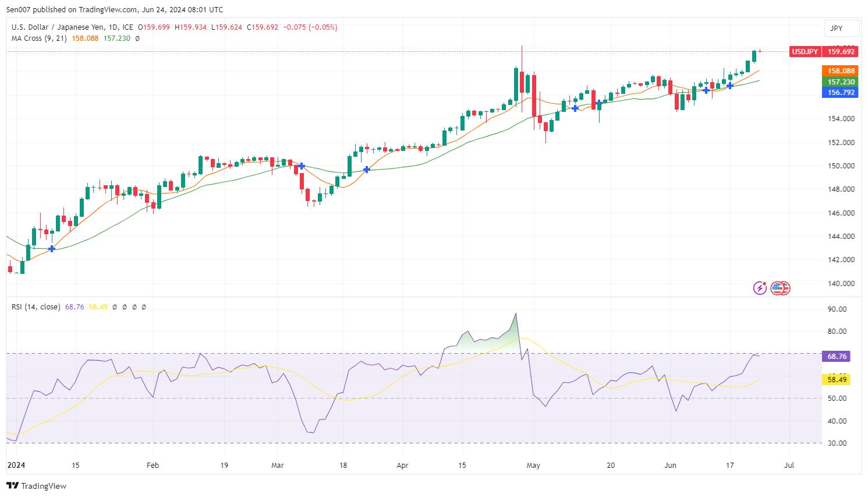Click the green 157.230 price axis label
868x497 pixels.
(841, 82)
